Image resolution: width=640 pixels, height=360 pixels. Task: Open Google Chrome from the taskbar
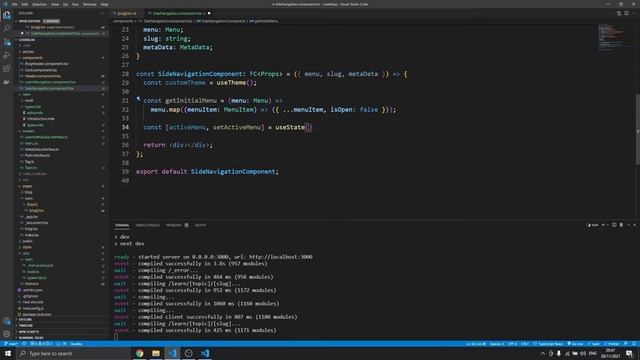(x=140, y=353)
